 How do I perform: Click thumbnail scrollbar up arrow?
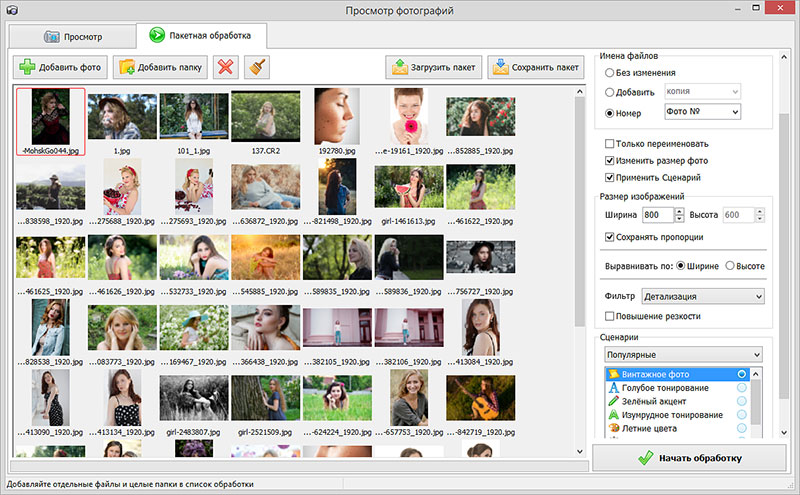[x=580, y=92]
